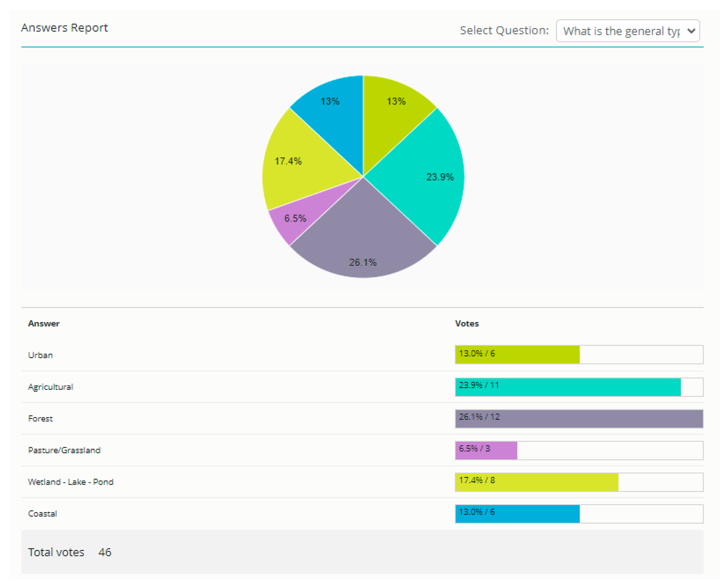Click the Answer column header

click(44, 323)
